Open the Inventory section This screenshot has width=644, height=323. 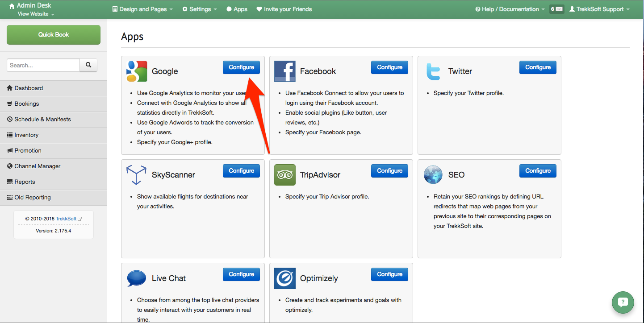click(54, 135)
